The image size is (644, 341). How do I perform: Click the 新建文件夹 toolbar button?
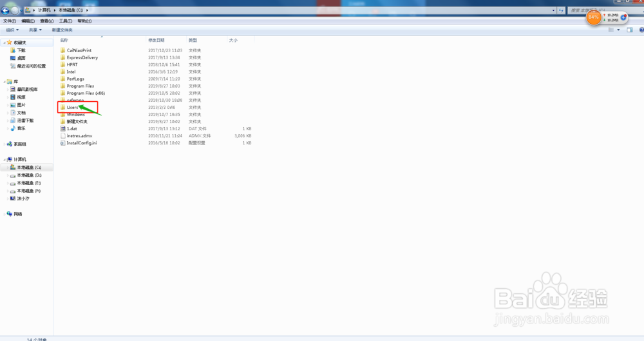[62, 30]
